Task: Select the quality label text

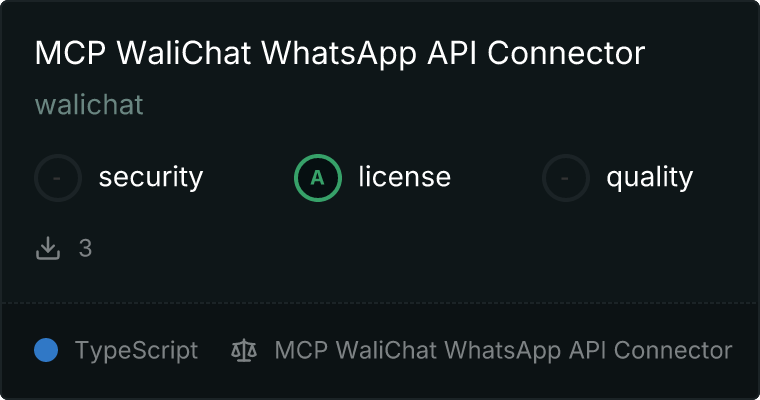Action: tap(649, 178)
